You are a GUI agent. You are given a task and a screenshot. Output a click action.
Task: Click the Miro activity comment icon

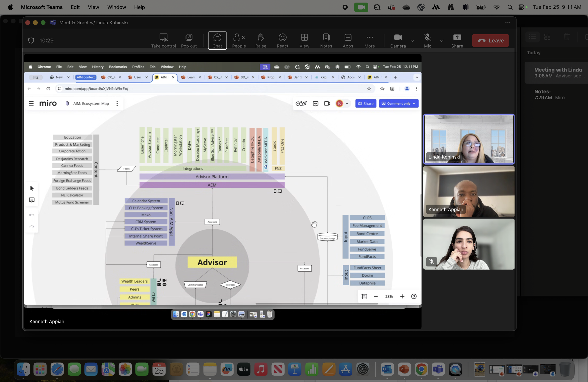click(315, 103)
